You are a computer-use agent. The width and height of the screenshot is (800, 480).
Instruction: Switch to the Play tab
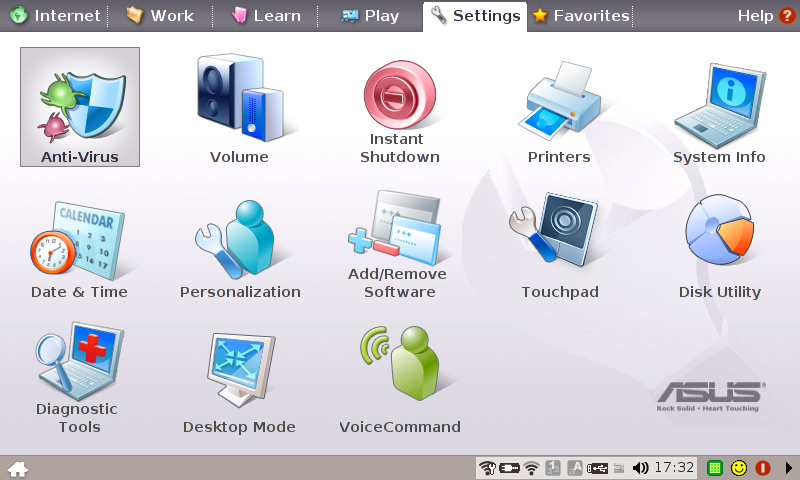click(x=370, y=16)
